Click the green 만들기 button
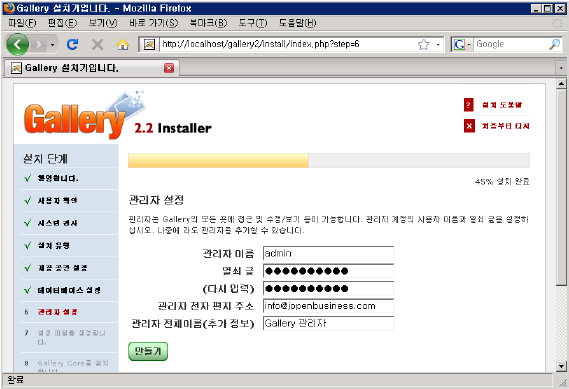 coord(148,351)
